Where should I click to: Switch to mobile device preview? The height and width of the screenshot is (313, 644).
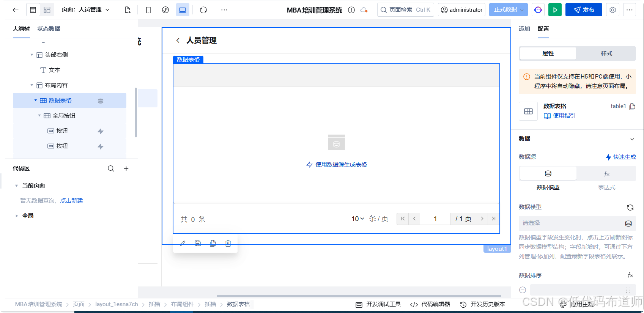(148, 10)
